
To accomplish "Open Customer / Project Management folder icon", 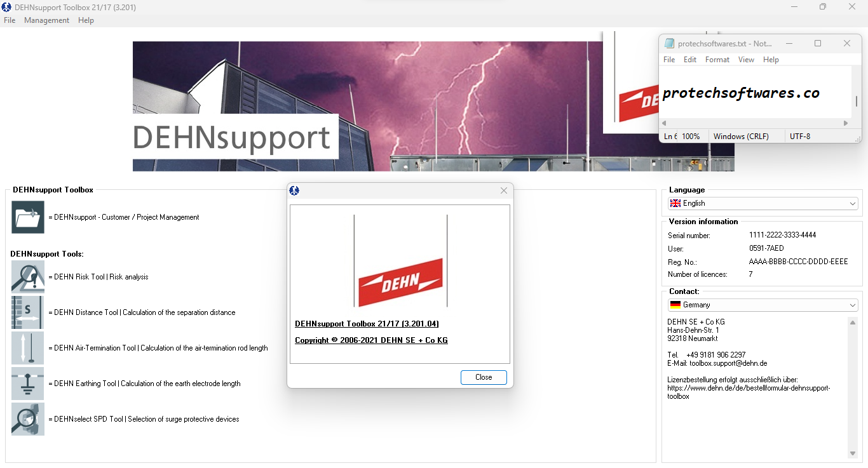I will 28,217.
